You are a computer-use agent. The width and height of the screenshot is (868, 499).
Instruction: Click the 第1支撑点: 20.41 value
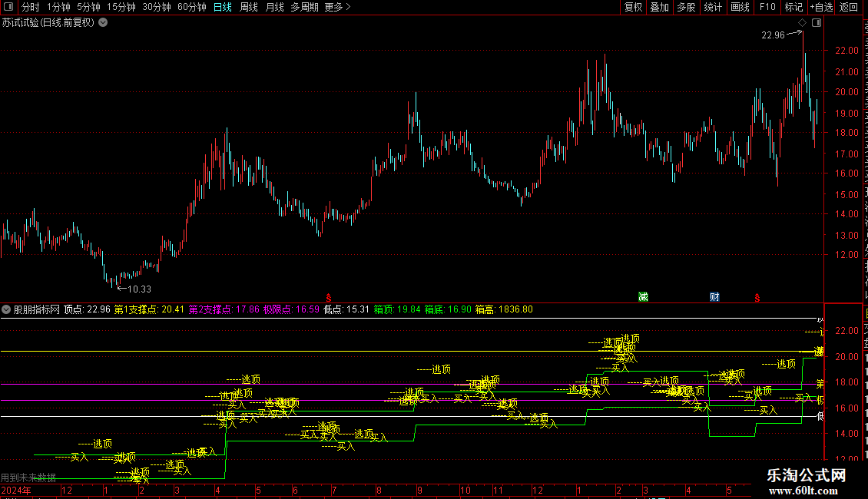coord(149,310)
